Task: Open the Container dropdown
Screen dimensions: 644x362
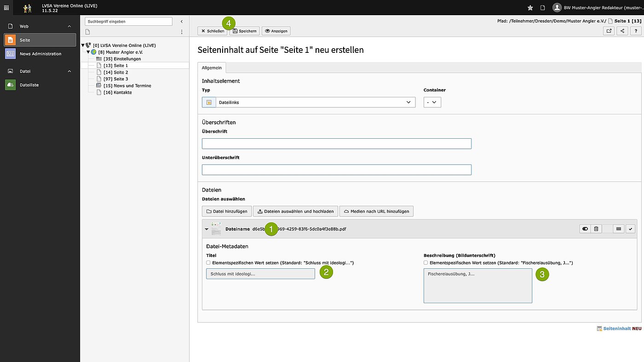Action: point(432,102)
